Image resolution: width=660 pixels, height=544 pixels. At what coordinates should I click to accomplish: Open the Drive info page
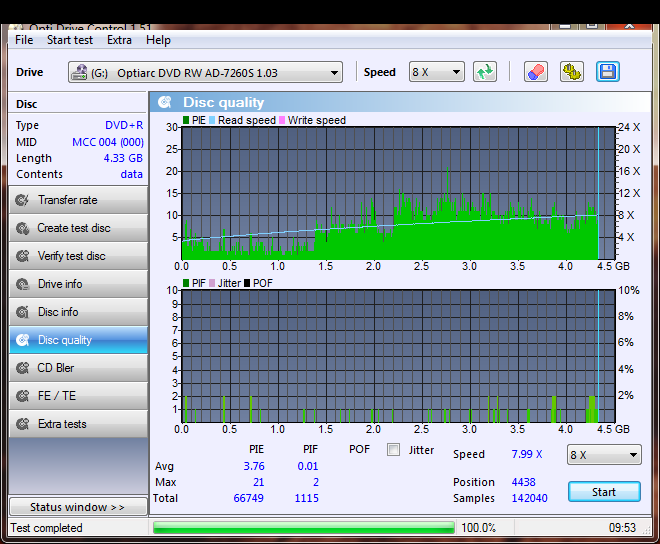pyautogui.click(x=78, y=284)
